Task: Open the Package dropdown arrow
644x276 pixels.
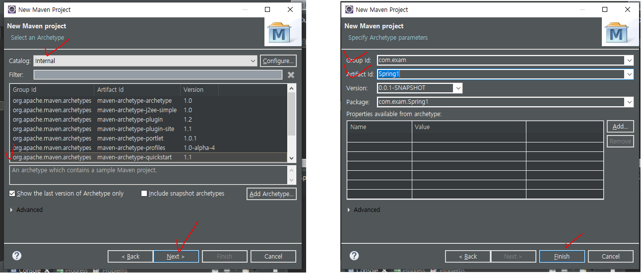Action: click(629, 102)
